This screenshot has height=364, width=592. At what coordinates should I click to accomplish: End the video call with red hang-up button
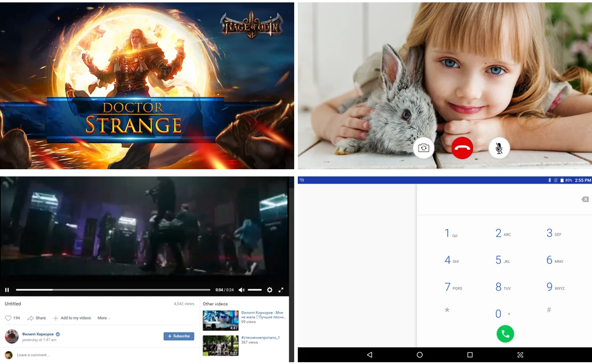(462, 147)
